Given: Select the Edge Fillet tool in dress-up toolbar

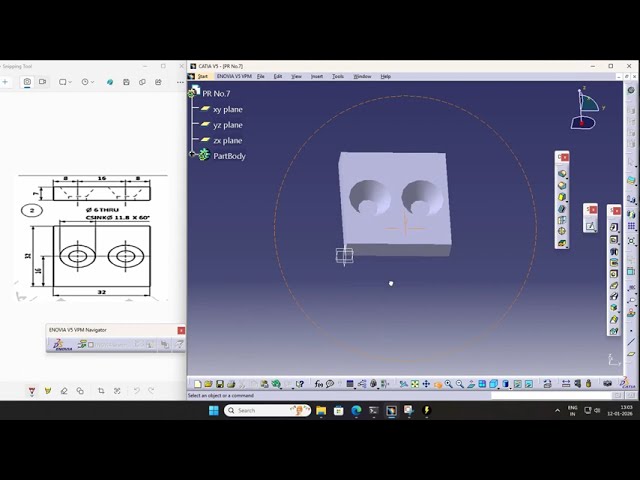Looking at the screenshot, I should coord(562,173).
